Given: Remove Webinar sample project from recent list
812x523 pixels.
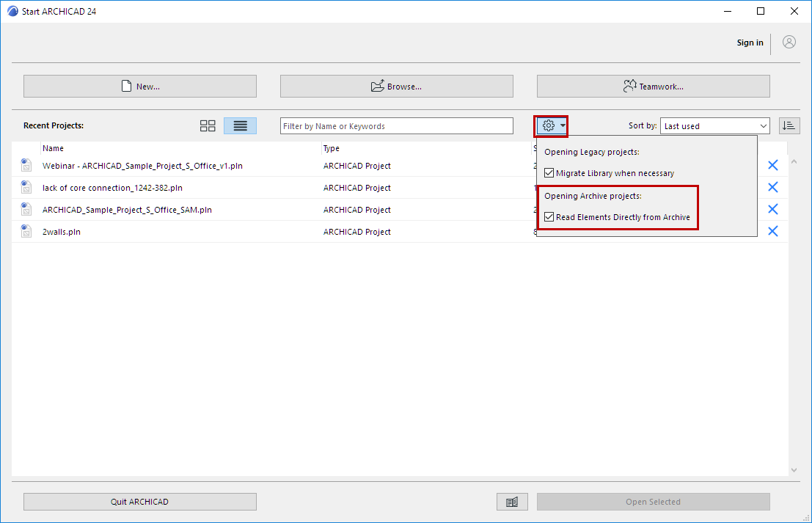Looking at the screenshot, I should (x=772, y=165).
